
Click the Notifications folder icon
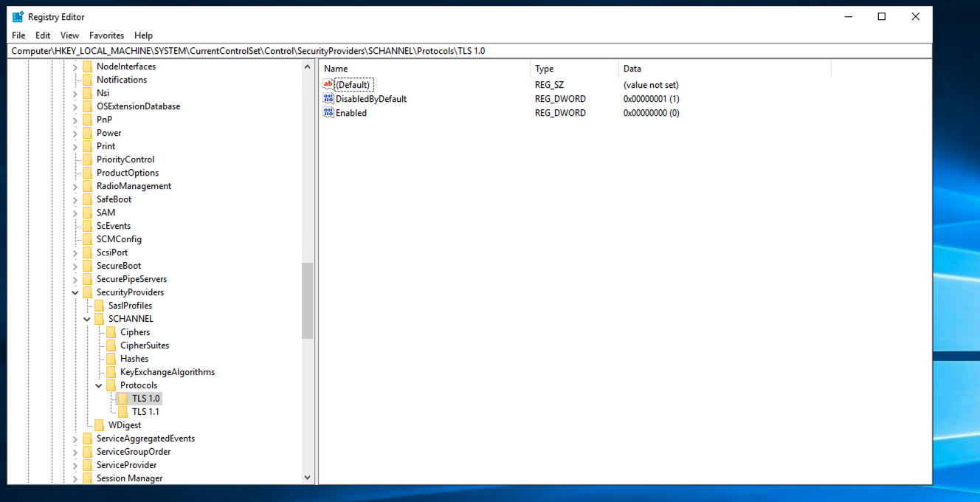(x=87, y=80)
